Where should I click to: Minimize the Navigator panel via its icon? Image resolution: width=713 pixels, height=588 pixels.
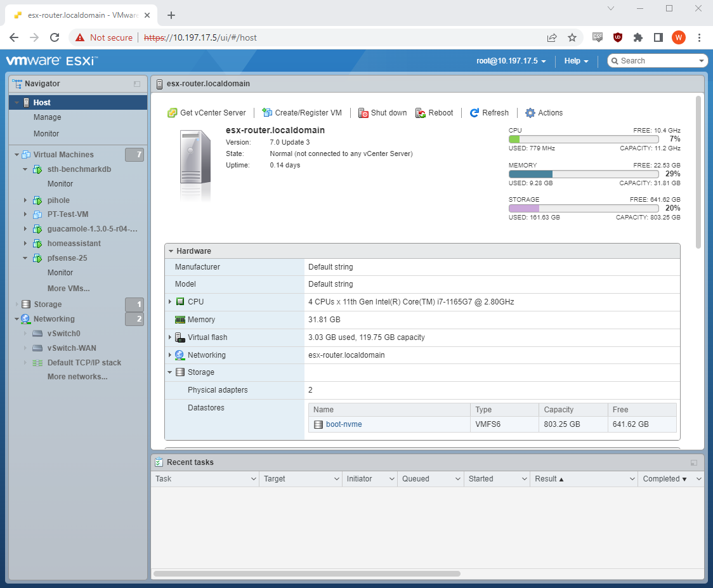tap(137, 84)
